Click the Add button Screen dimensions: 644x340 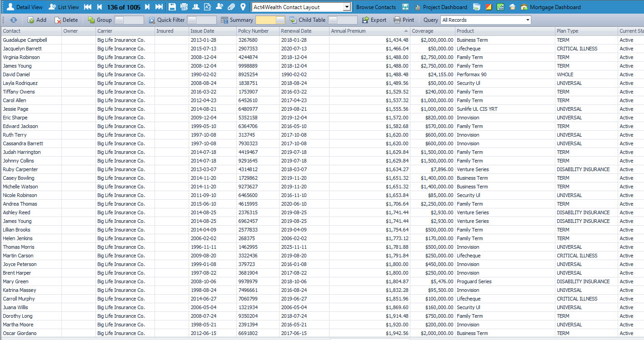37,20
